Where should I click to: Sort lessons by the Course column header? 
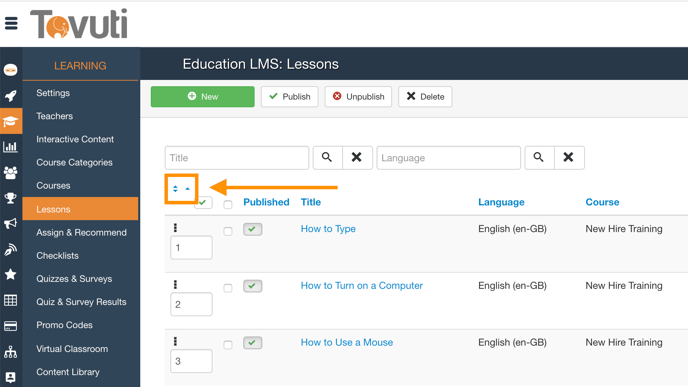pos(602,202)
